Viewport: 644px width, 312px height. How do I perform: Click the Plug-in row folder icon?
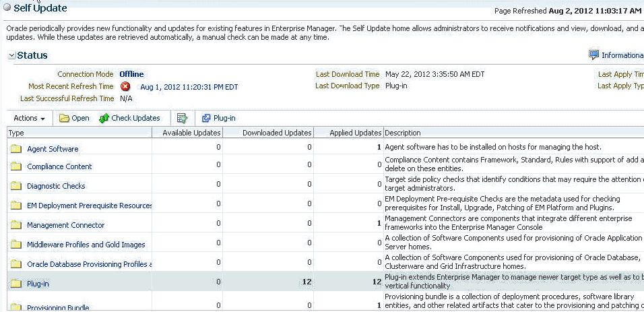coord(16,283)
